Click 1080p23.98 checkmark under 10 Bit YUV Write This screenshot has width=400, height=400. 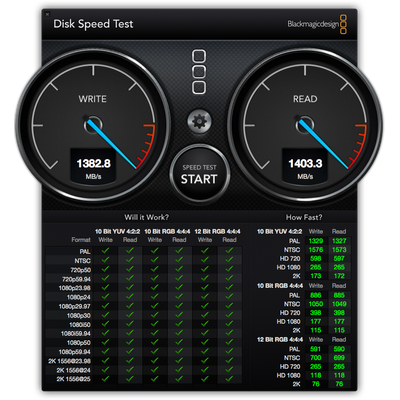(x=105, y=287)
